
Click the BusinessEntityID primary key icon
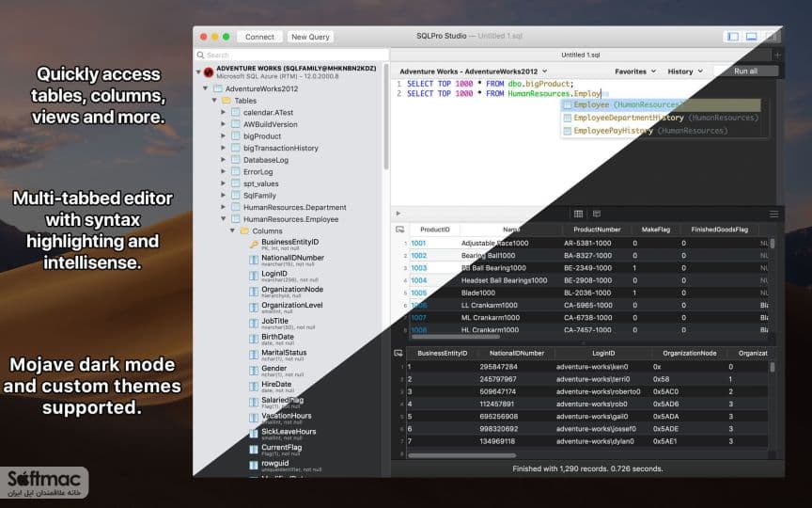(254, 245)
